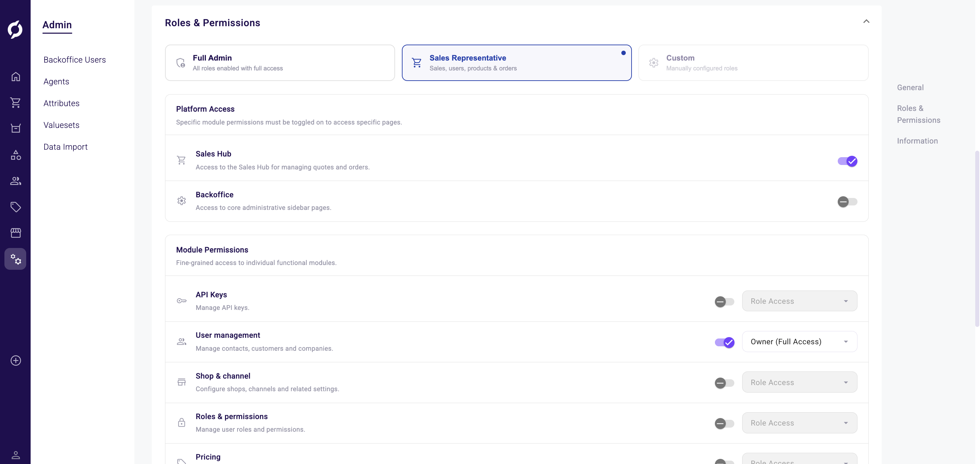
Task: Open the Backoffice Users page
Action: pos(75,60)
